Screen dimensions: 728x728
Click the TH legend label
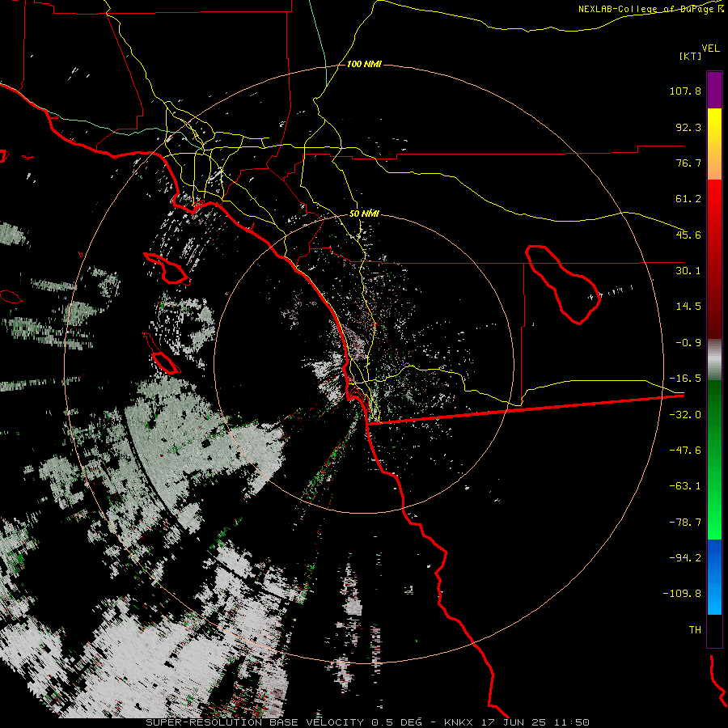click(695, 630)
